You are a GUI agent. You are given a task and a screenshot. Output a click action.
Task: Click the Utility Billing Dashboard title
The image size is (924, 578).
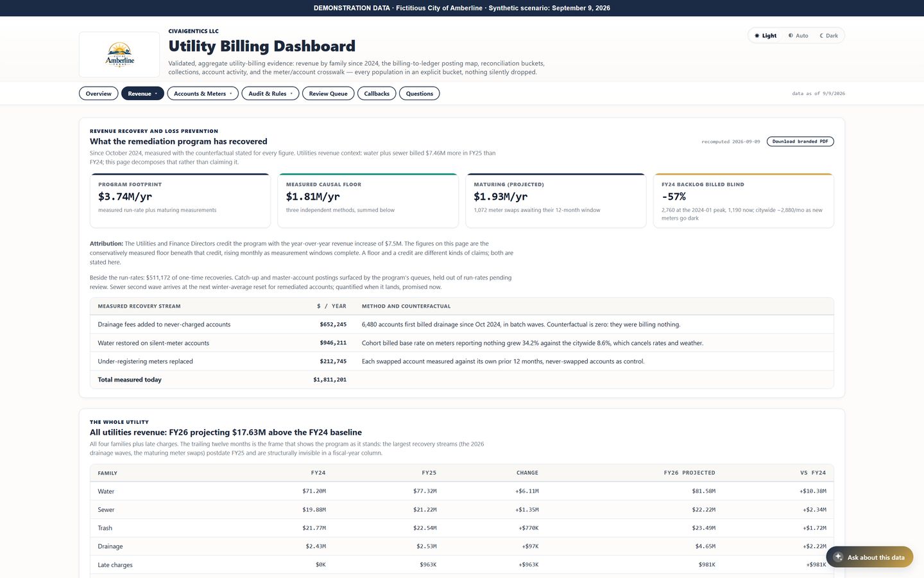262,46
